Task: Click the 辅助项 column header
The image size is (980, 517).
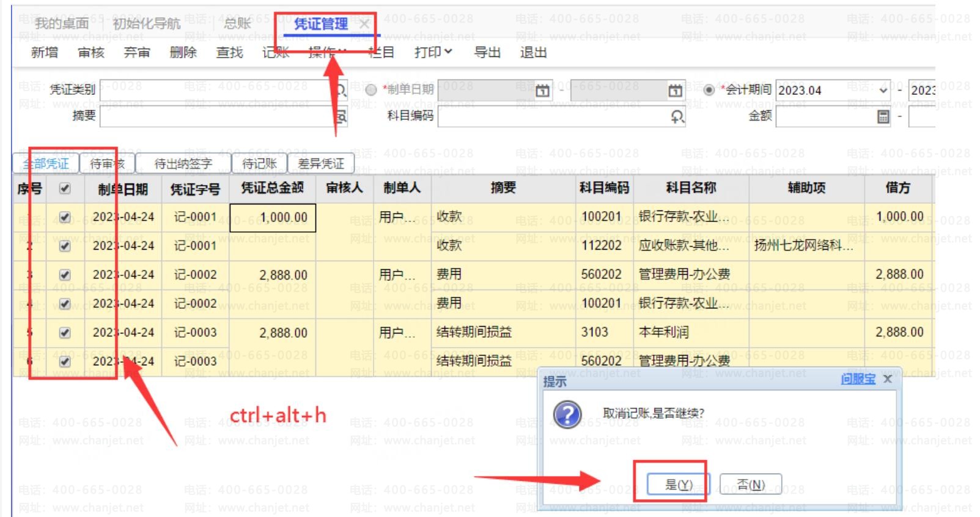Action: pos(806,188)
